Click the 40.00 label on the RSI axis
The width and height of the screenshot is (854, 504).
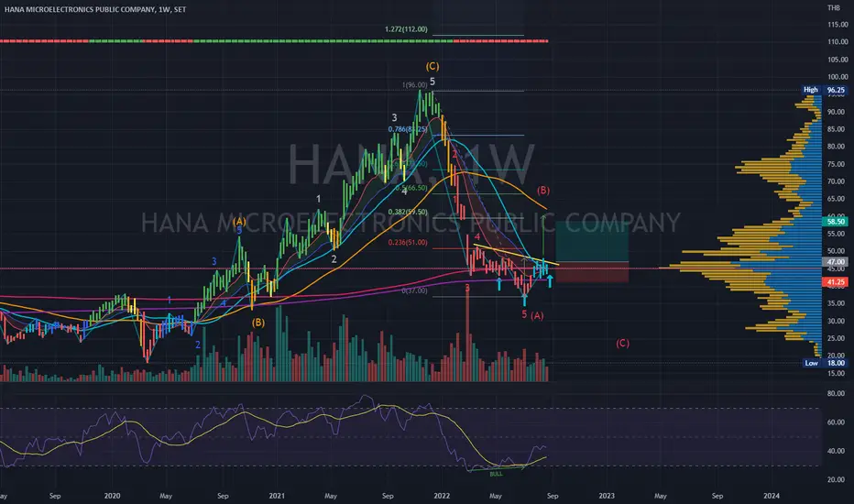[x=837, y=451]
